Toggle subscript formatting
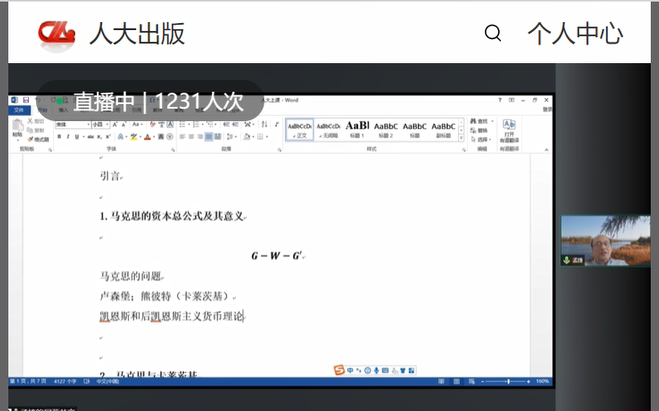The width and height of the screenshot is (659, 411). 100,137
